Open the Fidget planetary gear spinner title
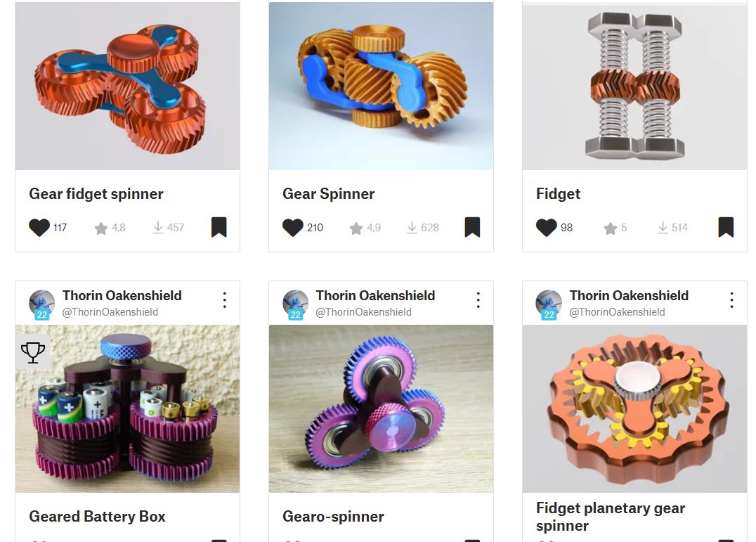 pyautogui.click(x=611, y=517)
